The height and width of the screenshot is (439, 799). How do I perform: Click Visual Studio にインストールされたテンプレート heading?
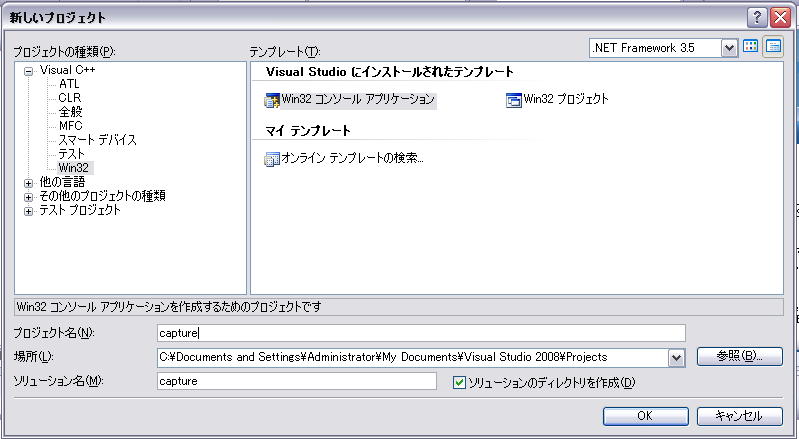(390, 72)
